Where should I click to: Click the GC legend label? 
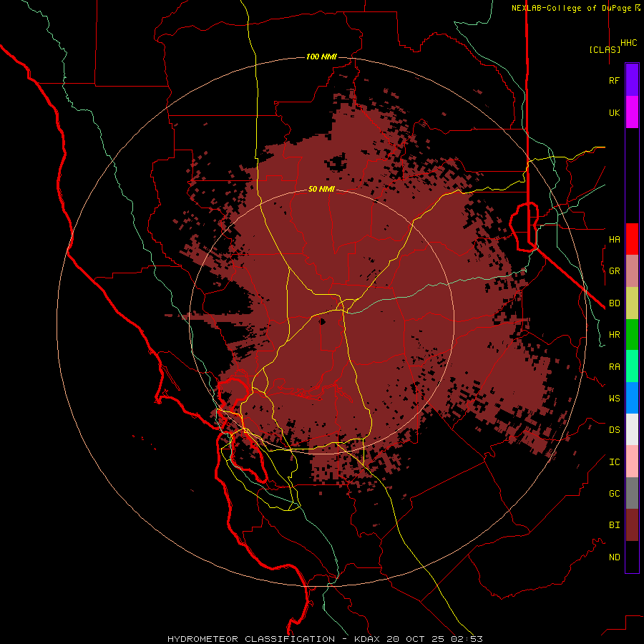(615, 494)
